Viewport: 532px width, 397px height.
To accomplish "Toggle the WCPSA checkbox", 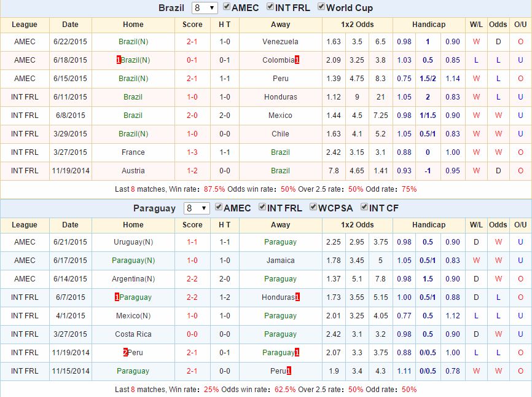I will [313, 207].
